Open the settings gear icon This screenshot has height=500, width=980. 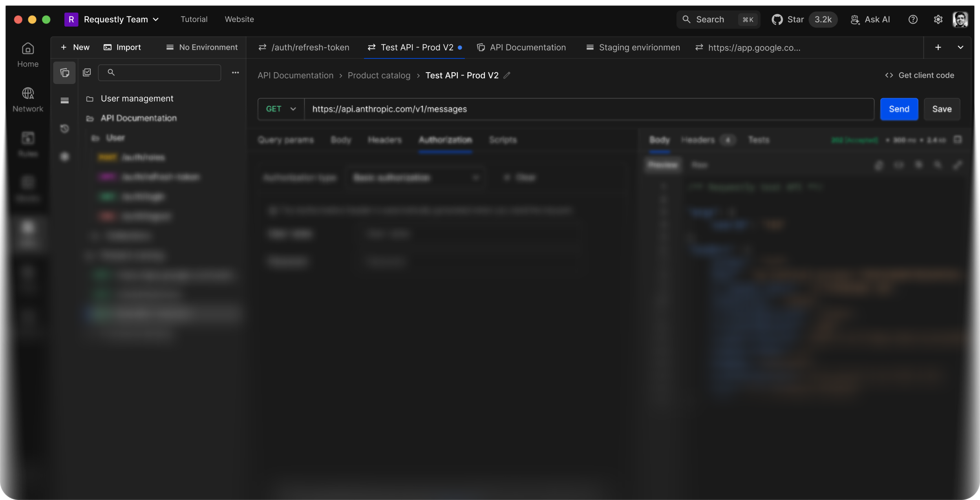[x=938, y=19]
